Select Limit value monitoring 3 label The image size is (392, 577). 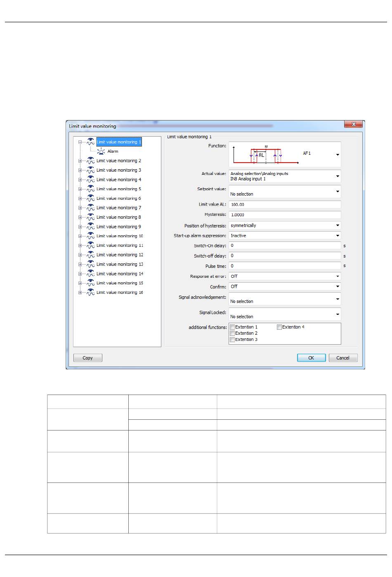(119, 170)
